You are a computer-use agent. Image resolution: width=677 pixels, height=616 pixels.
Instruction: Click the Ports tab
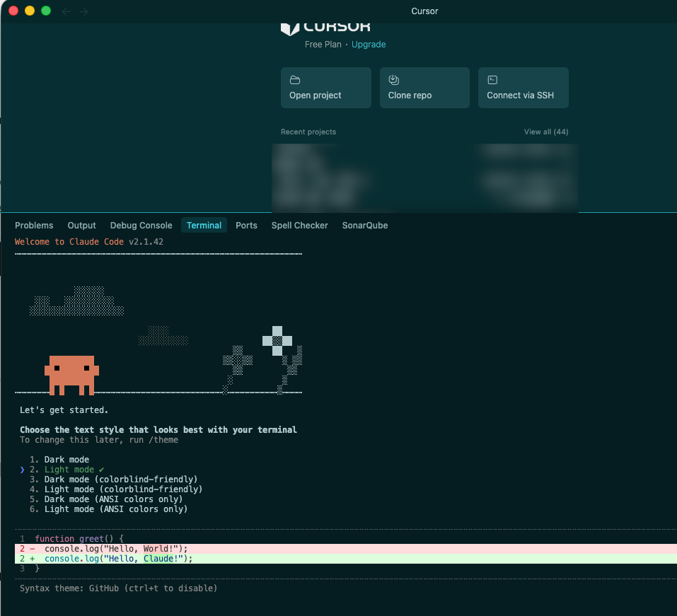[x=246, y=226]
